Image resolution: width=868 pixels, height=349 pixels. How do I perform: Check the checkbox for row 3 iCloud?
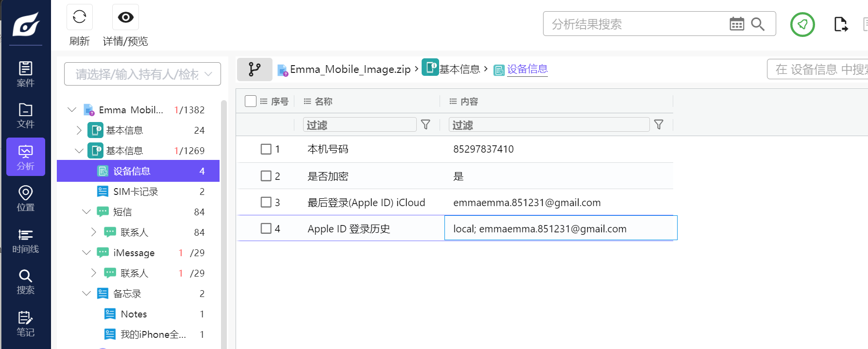[266, 202]
